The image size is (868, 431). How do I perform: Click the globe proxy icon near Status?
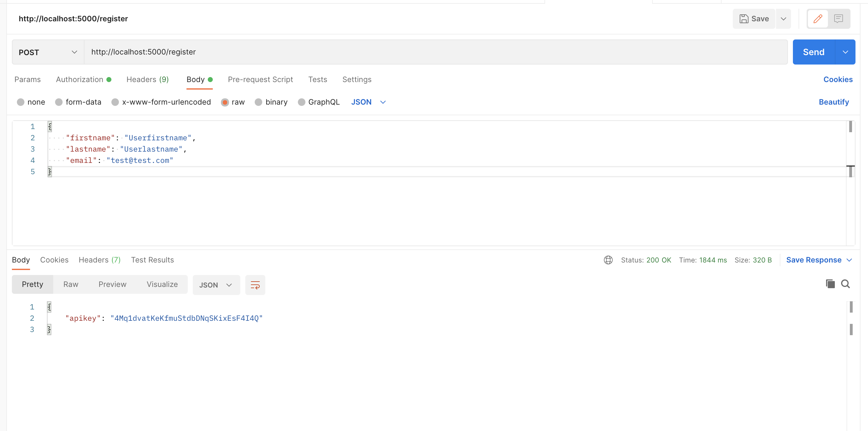pos(608,260)
